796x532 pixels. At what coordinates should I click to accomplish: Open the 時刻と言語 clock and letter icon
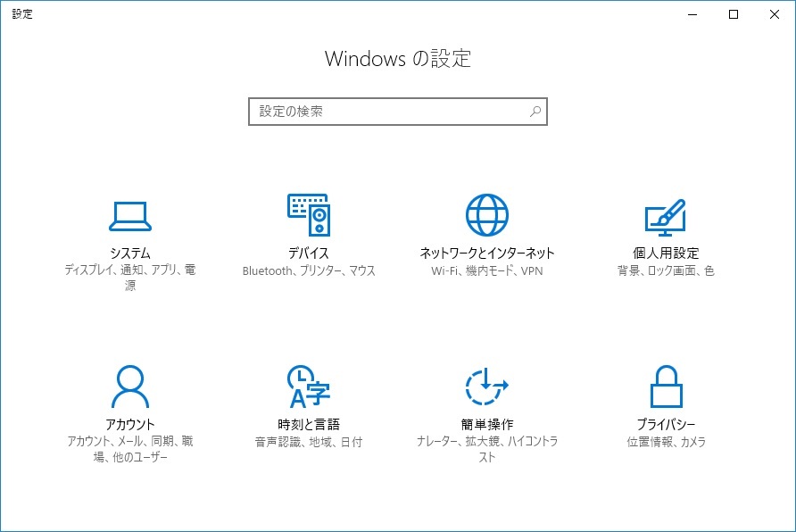pyautogui.click(x=309, y=387)
